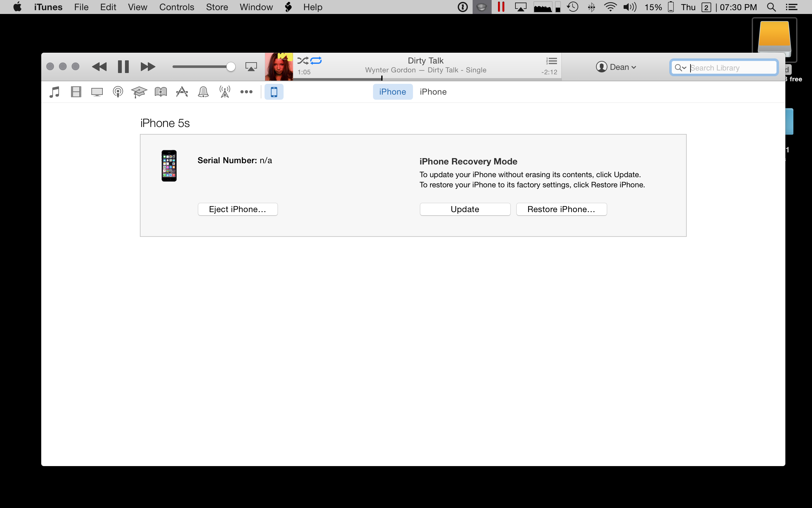Click the Update button

coord(465,209)
